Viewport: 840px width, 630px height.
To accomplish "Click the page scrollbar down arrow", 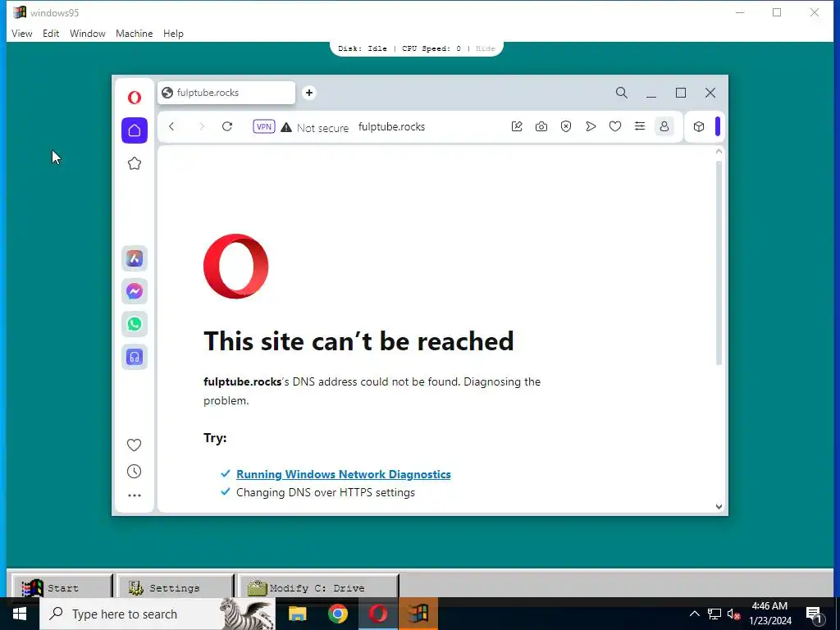I will 719,506.
